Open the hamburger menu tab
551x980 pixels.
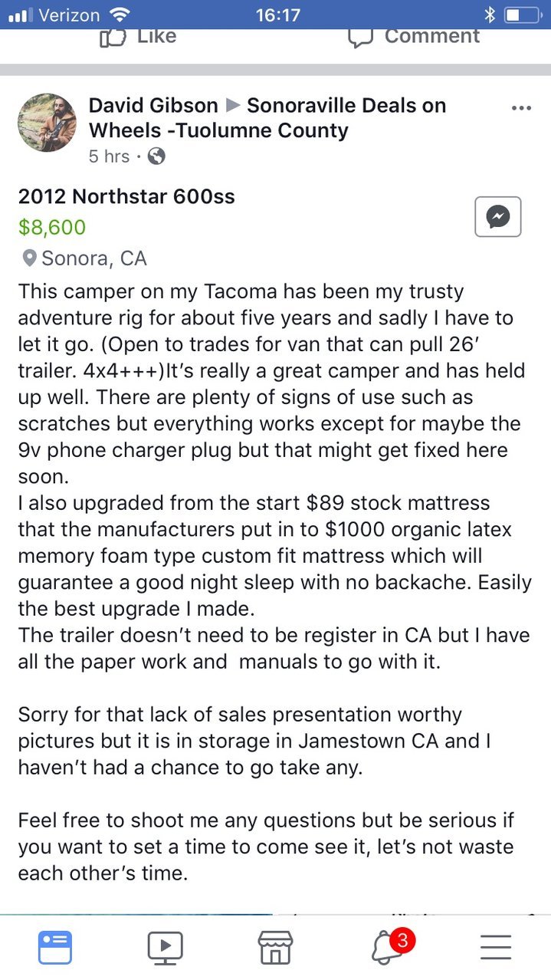click(x=496, y=947)
